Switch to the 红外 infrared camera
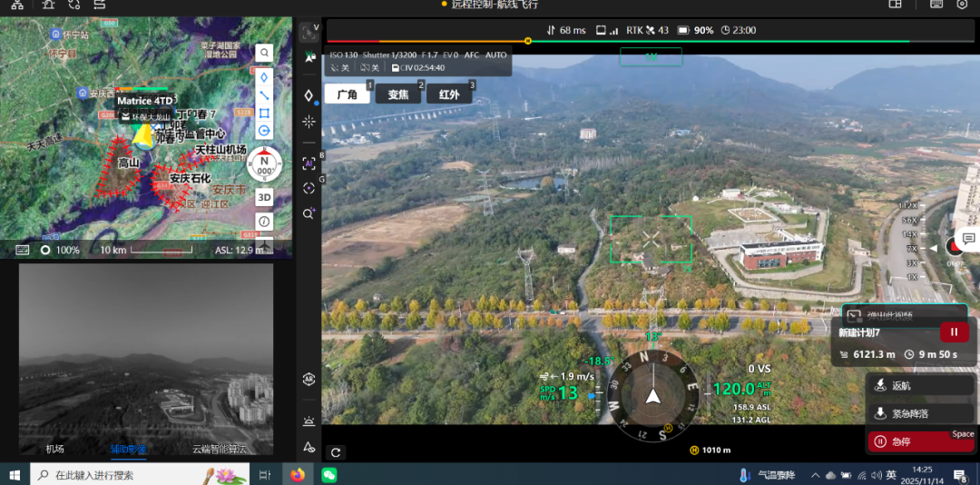 click(449, 94)
